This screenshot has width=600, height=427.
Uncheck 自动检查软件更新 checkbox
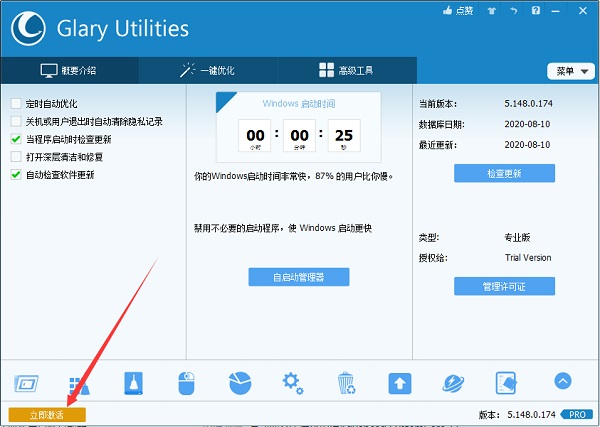(16, 174)
